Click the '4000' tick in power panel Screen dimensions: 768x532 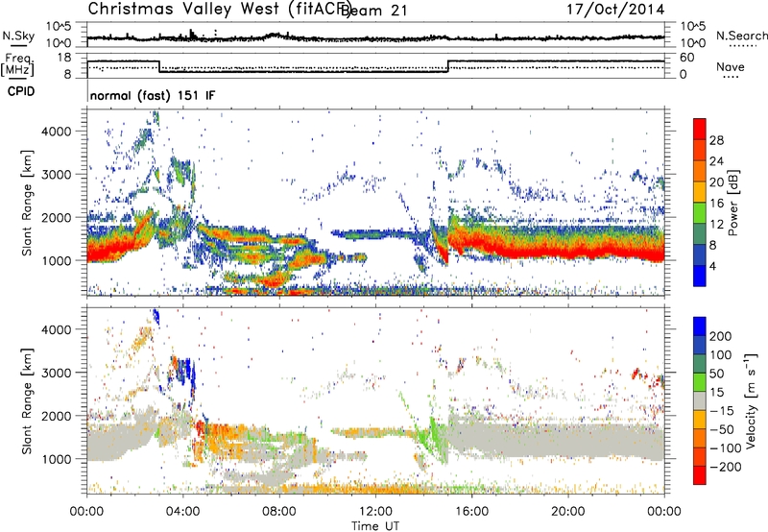(57, 132)
